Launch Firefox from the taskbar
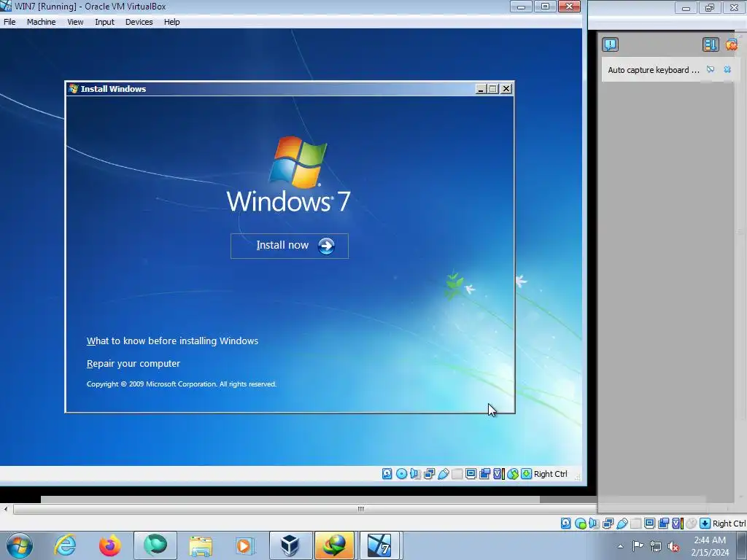Viewport: 747px width, 560px height. point(109,545)
